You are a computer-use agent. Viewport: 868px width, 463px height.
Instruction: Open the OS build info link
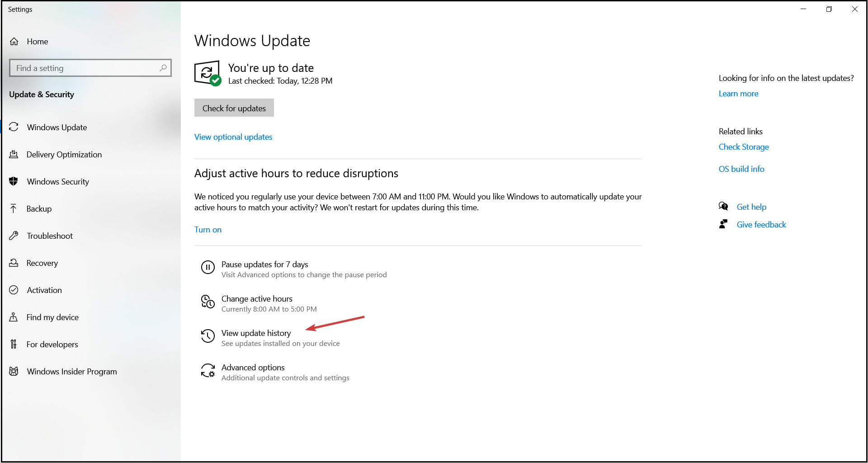[x=741, y=169]
